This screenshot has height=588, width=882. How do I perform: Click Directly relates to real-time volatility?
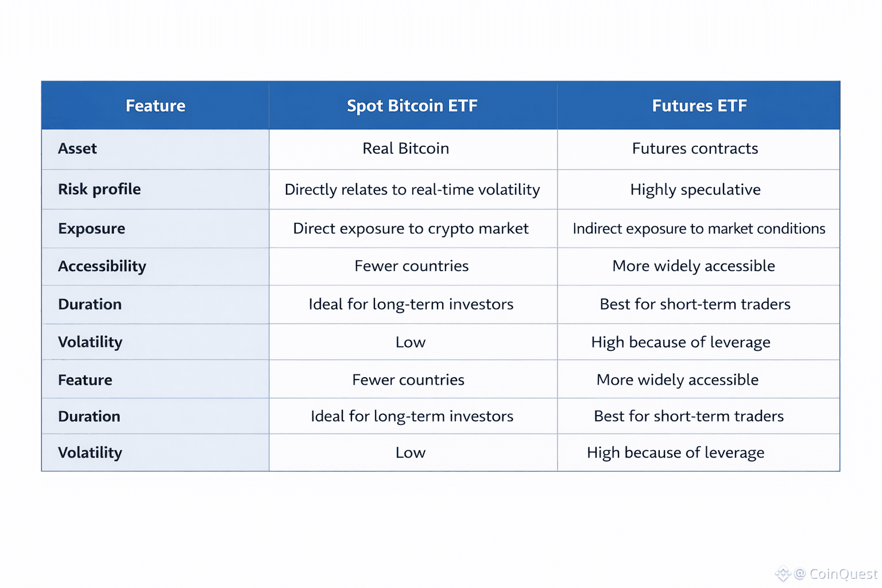pos(412,189)
